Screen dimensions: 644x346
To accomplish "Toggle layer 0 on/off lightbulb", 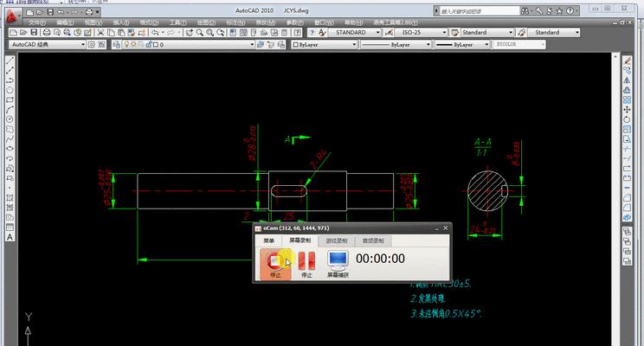I will (126, 44).
